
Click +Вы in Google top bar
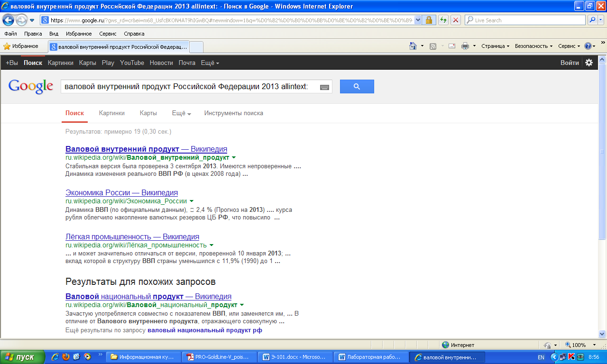coord(12,63)
